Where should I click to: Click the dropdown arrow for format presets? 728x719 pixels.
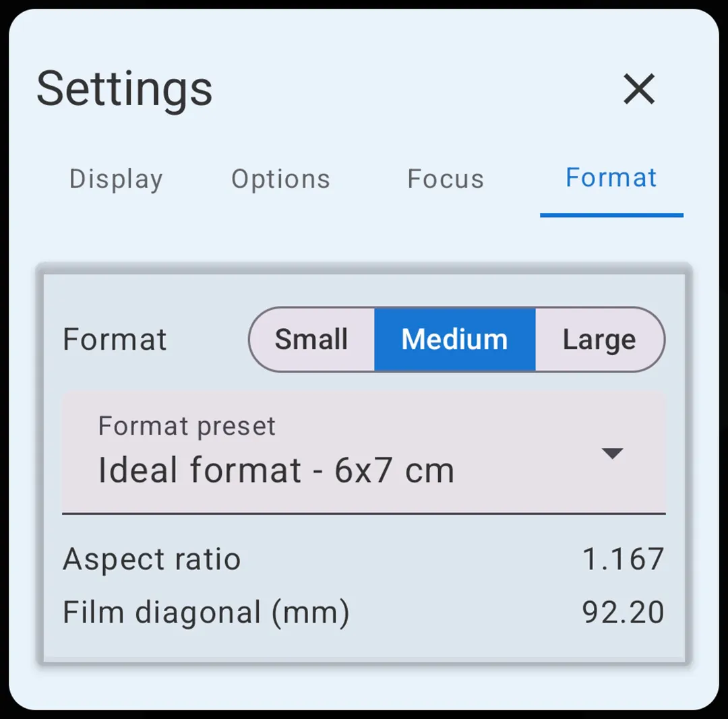click(x=613, y=454)
